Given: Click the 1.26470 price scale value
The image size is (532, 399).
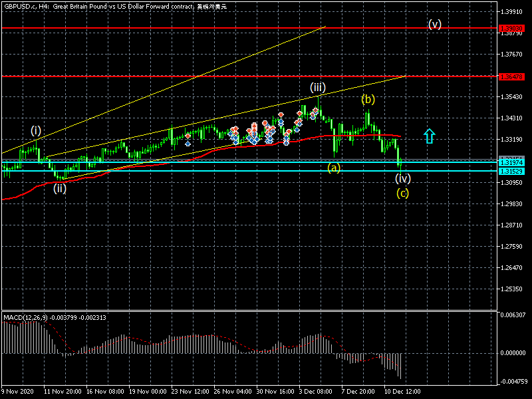Looking at the screenshot, I should 511,268.
